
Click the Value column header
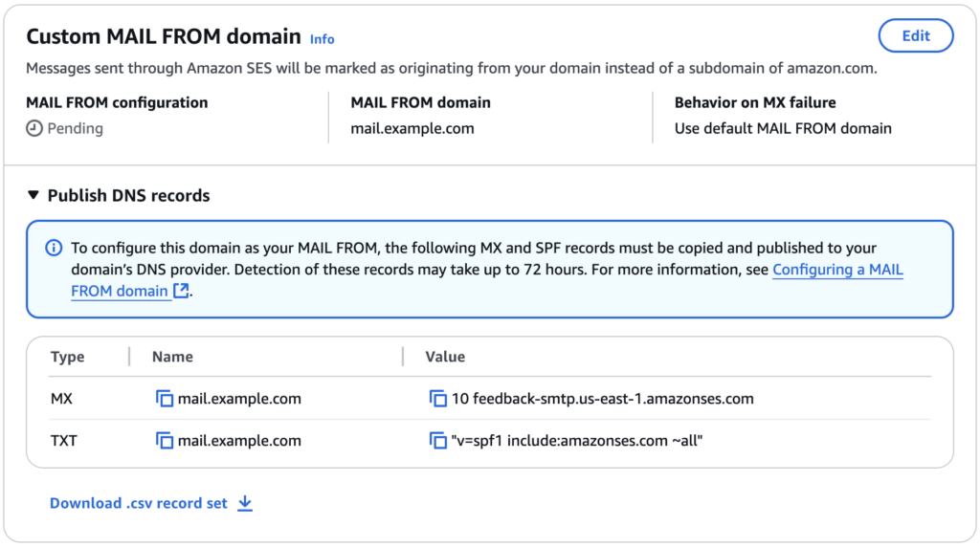pos(445,357)
